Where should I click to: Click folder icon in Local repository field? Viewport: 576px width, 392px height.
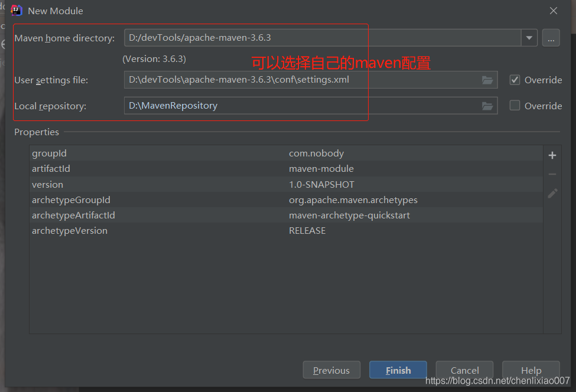click(x=487, y=106)
